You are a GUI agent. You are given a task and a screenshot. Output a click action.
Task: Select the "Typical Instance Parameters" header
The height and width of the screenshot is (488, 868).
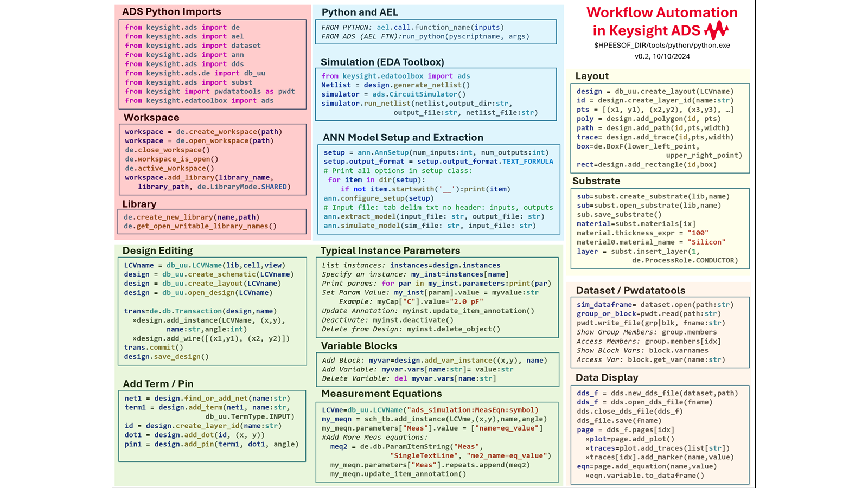pos(390,251)
